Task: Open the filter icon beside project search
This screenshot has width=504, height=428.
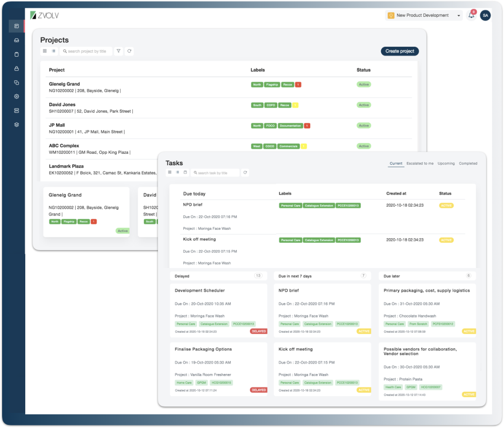Action: click(x=119, y=51)
